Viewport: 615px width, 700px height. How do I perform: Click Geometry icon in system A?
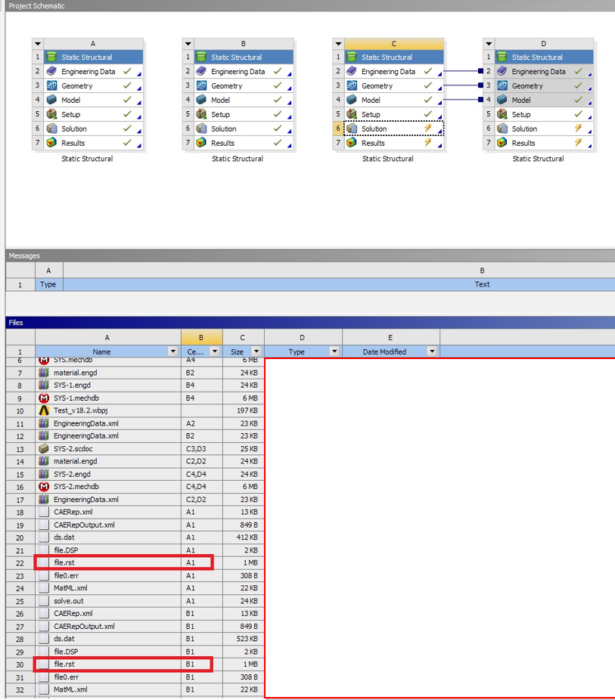pyautogui.click(x=51, y=85)
